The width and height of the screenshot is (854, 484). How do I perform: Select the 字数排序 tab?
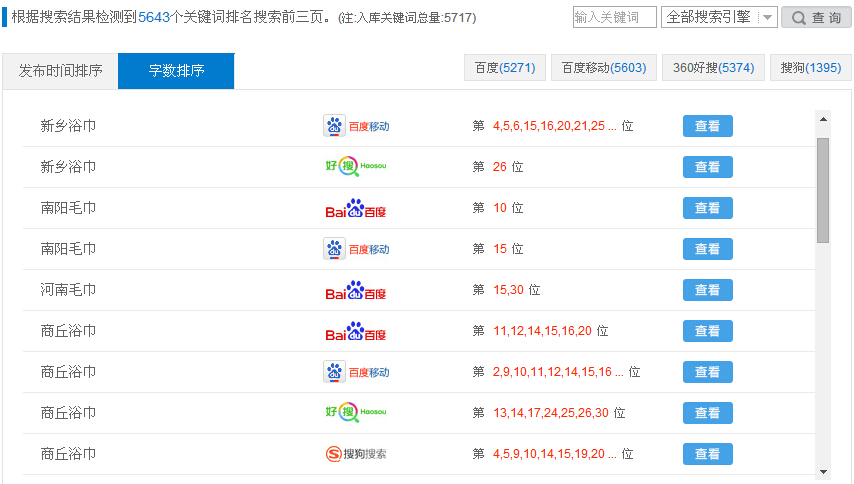click(x=176, y=71)
